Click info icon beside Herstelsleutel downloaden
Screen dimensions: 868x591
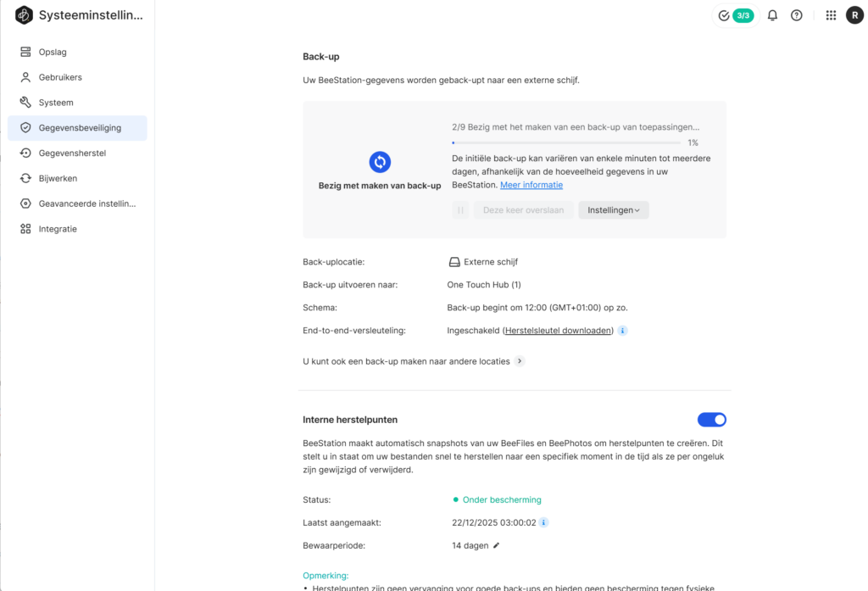click(622, 331)
